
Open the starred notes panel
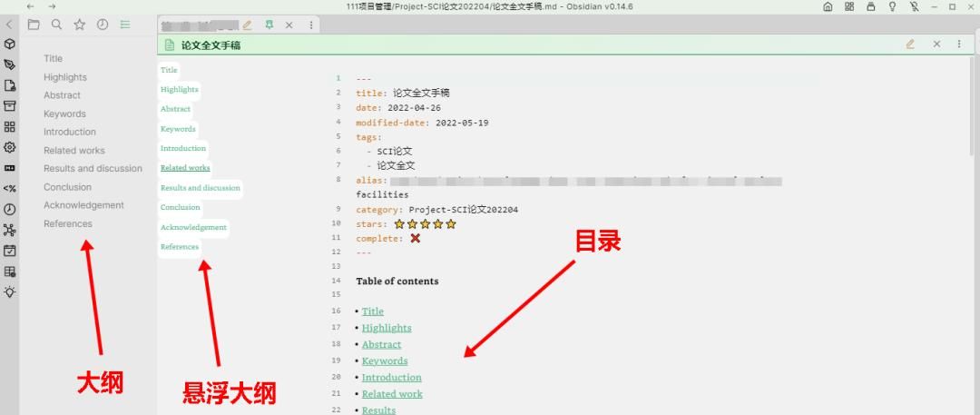coord(79,25)
